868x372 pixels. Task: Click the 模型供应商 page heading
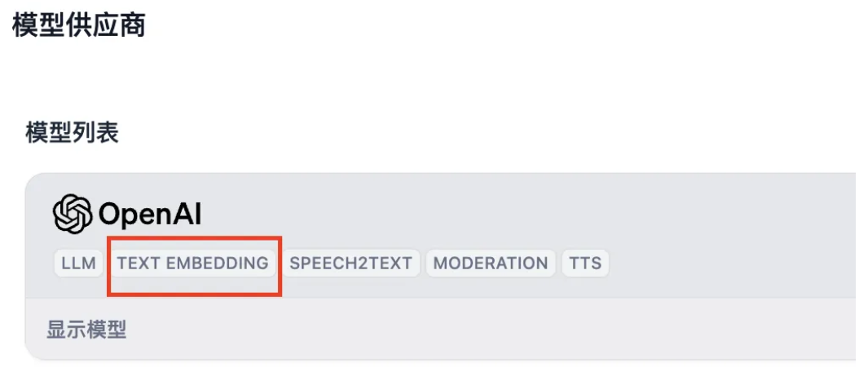[x=79, y=25]
